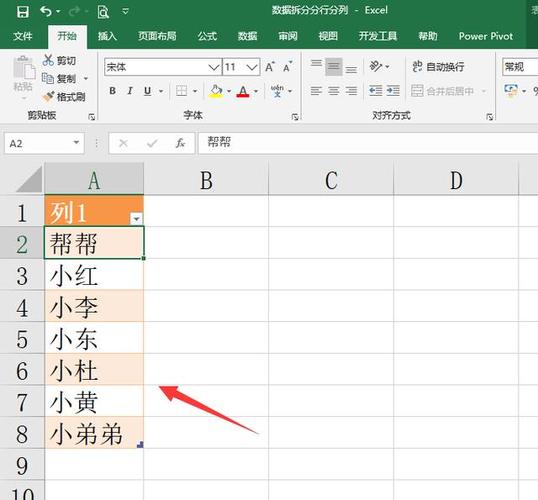Select cell containing 小弟弟
Viewport: 538px width, 500px height.
(x=94, y=433)
